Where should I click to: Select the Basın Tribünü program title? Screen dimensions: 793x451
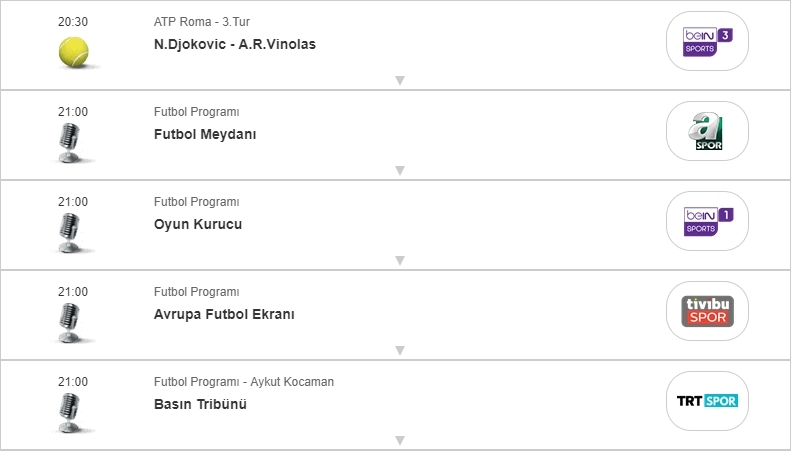(200, 405)
